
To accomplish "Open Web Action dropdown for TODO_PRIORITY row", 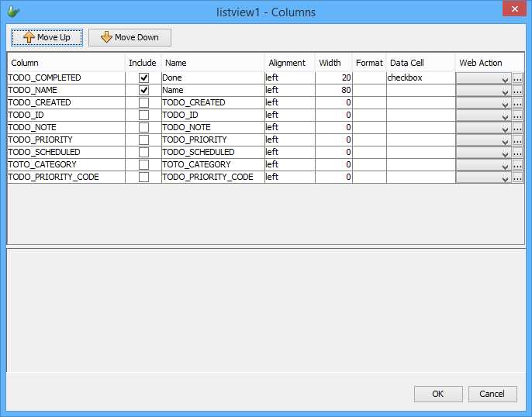I will coord(483,140).
